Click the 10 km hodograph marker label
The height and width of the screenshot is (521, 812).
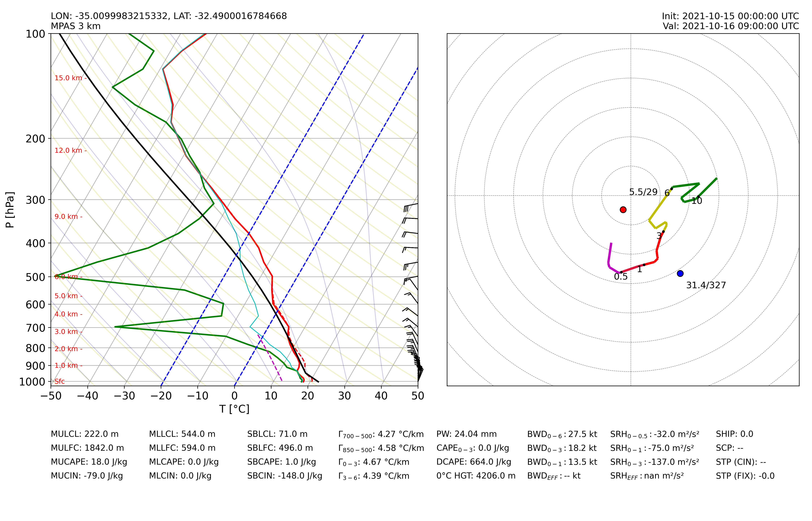click(x=697, y=201)
